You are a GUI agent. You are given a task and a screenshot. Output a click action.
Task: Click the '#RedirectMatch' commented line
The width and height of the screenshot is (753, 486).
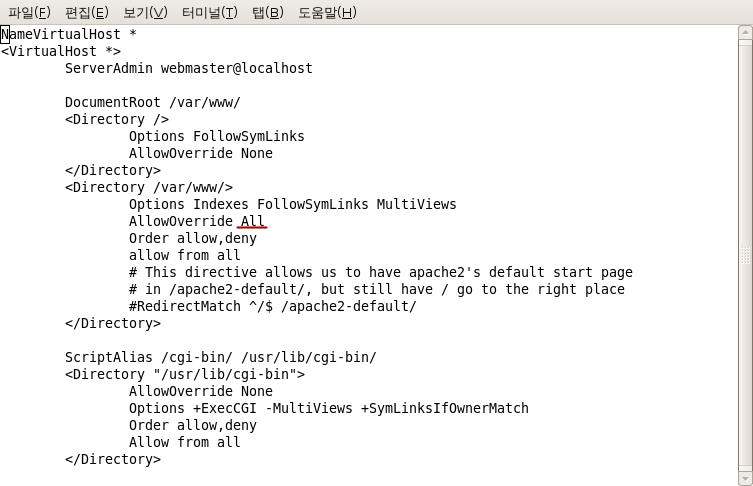point(272,306)
